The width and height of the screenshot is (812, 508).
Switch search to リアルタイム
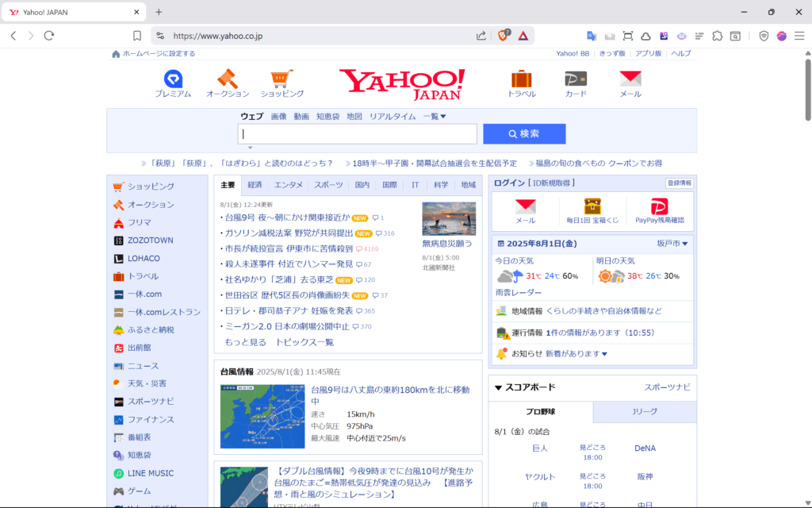click(x=392, y=117)
